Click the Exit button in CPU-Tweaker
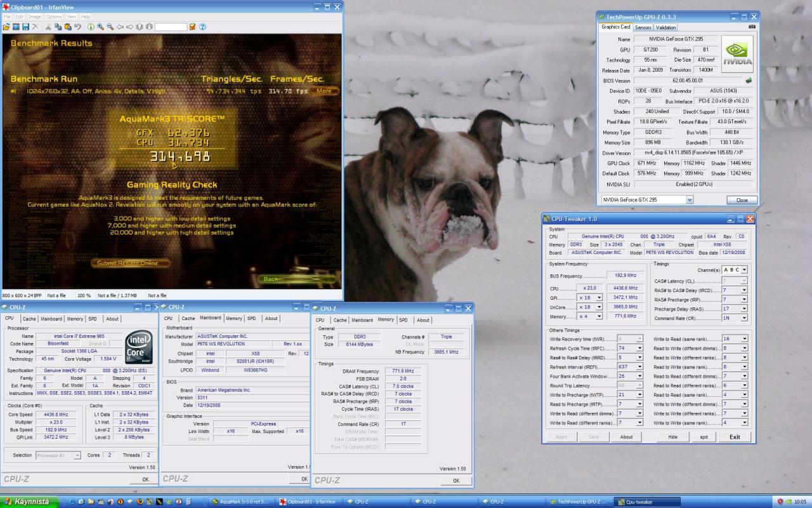 click(x=735, y=437)
